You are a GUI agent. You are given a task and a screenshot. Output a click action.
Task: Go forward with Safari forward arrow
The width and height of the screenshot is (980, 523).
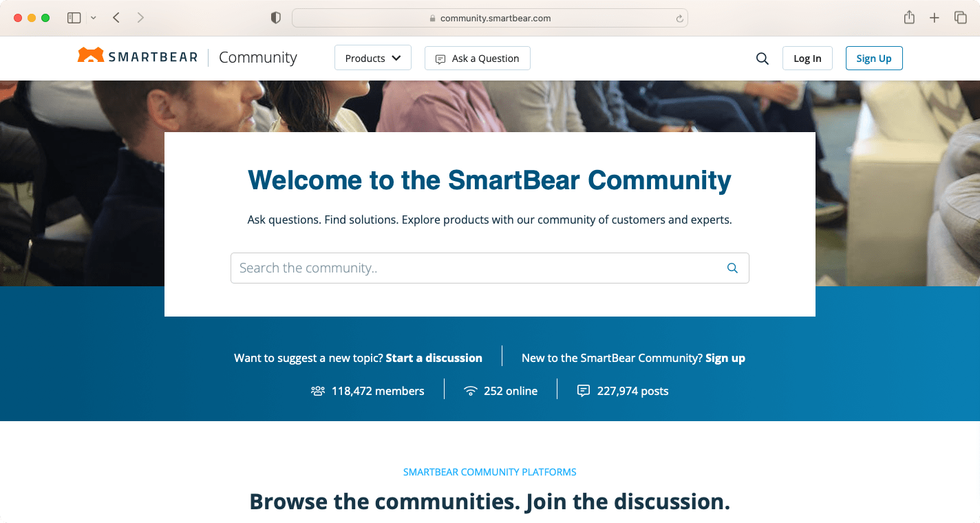(x=140, y=18)
